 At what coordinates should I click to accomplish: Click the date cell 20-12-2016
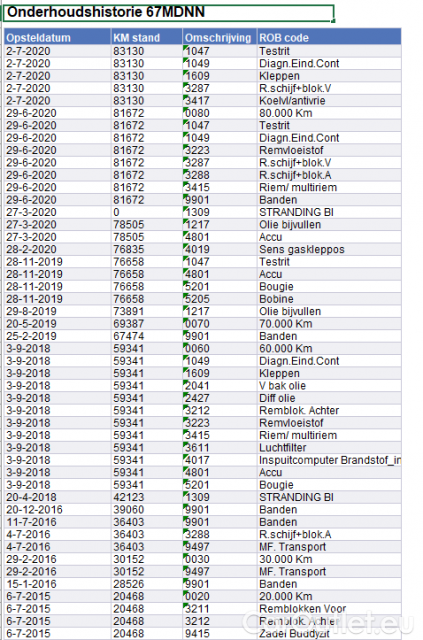coord(58,509)
